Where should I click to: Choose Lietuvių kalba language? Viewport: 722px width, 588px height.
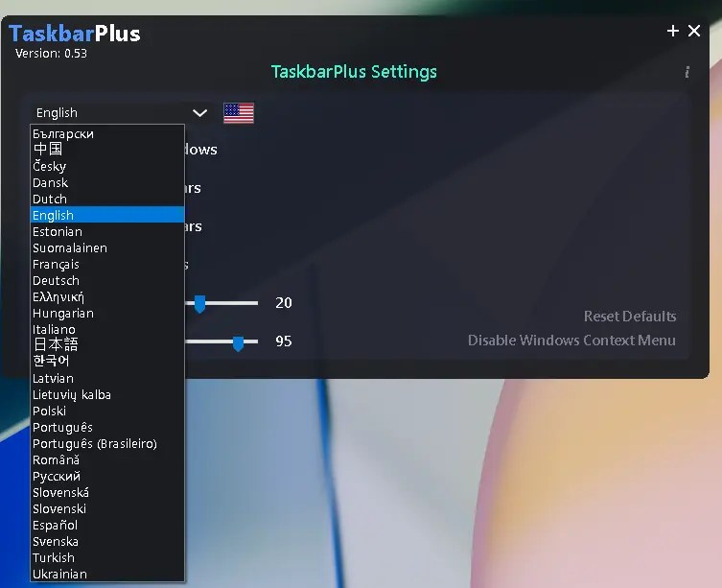(x=107, y=394)
